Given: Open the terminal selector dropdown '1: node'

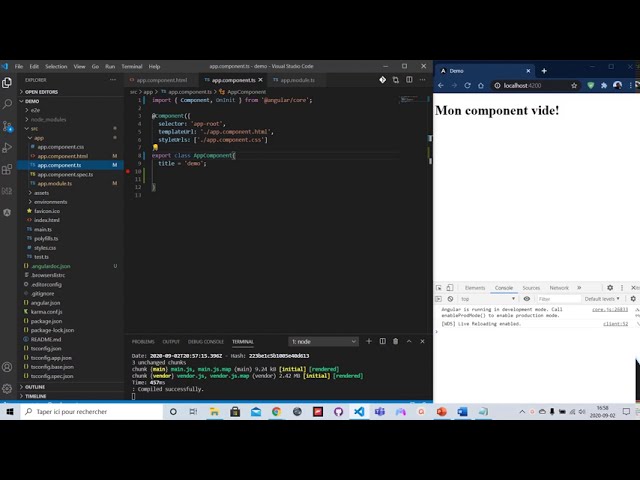Looking at the screenshot, I should [x=324, y=342].
